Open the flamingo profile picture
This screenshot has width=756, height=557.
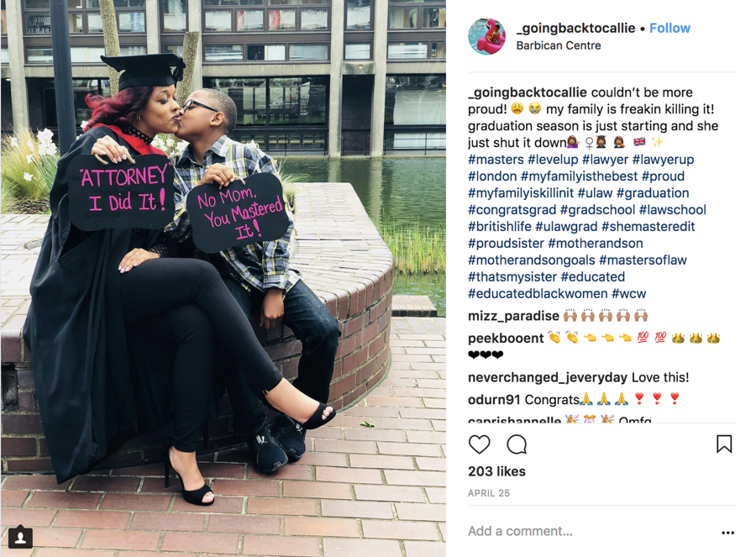(487, 37)
